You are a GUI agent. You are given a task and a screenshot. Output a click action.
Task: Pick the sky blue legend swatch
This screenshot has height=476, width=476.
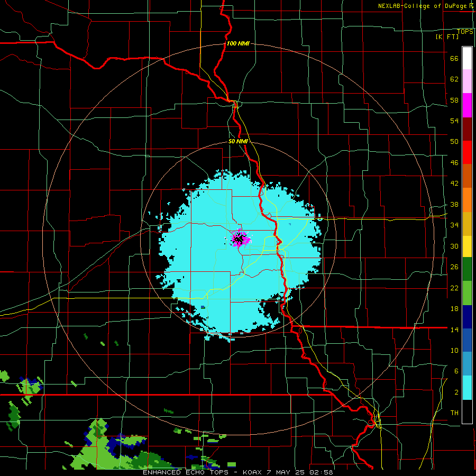pyautogui.click(x=467, y=364)
